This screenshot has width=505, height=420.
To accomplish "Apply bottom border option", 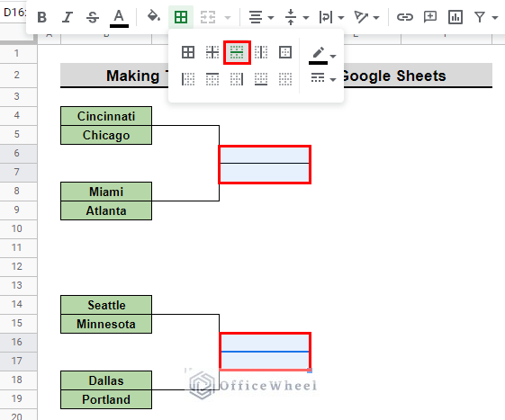I will [261, 79].
